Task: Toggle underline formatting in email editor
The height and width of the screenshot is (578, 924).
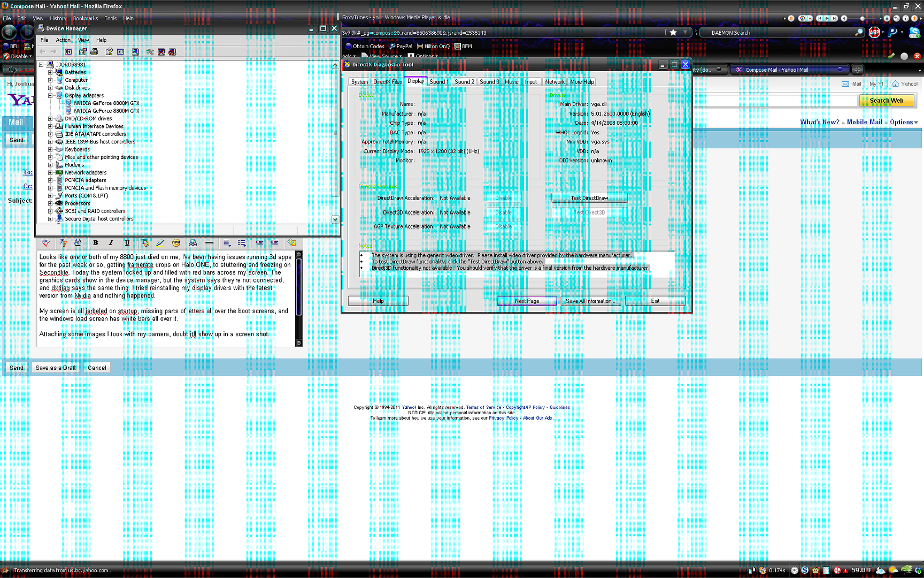Action: click(127, 243)
